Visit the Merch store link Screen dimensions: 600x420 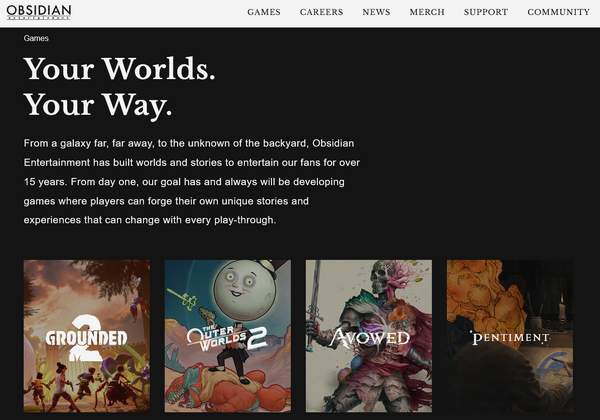pyautogui.click(x=427, y=12)
